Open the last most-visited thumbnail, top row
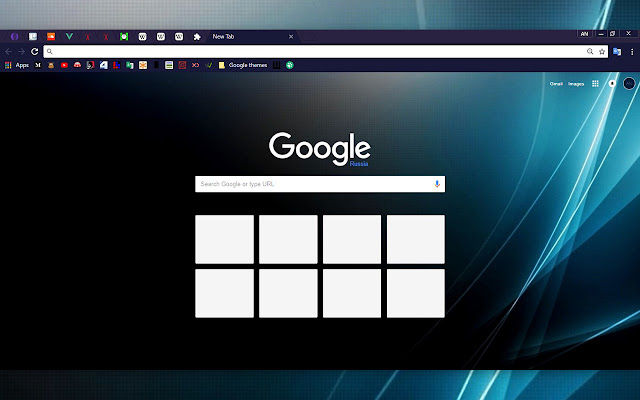Image resolution: width=640 pixels, height=400 pixels. coord(416,239)
